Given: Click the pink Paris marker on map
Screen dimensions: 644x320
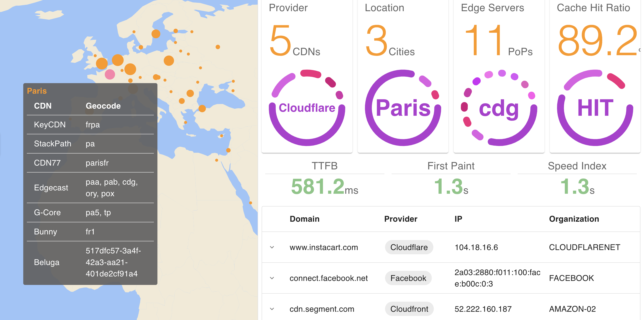Looking at the screenshot, I should 110,74.
